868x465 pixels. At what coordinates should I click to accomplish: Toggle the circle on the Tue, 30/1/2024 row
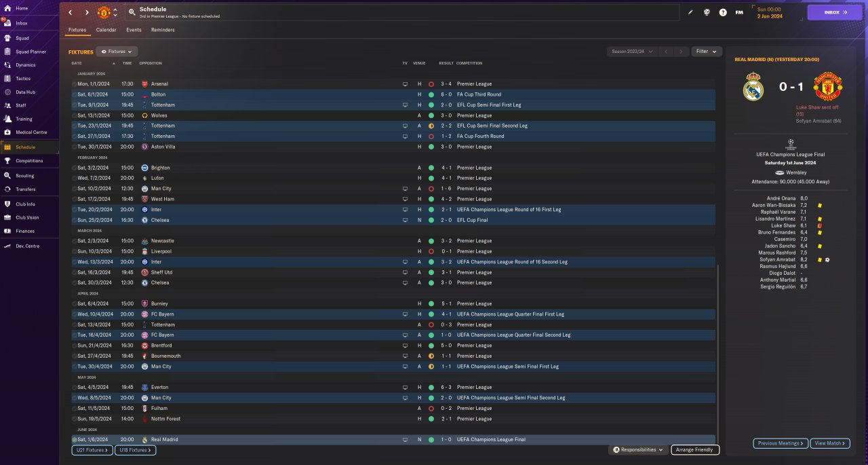point(74,147)
